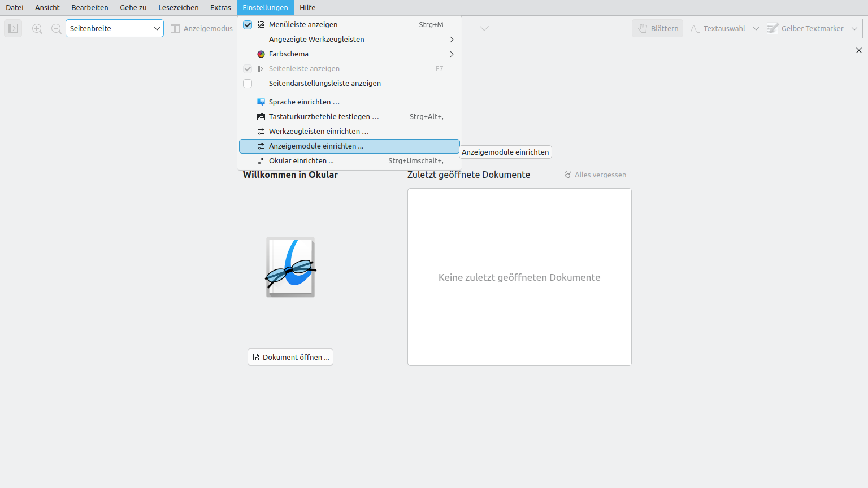This screenshot has height=488, width=868.
Task: Click the zoom in magnifier icon
Action: (37, 28)
